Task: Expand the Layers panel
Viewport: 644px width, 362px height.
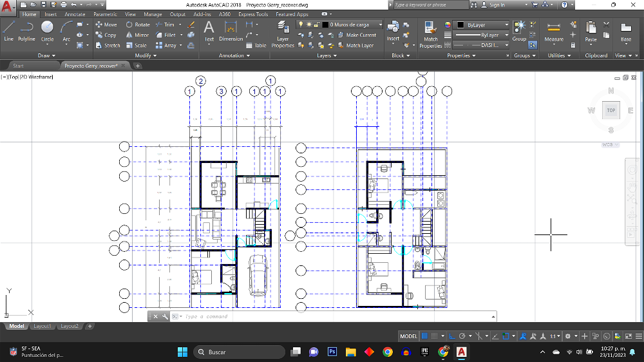Action: (x=327, y=55)
